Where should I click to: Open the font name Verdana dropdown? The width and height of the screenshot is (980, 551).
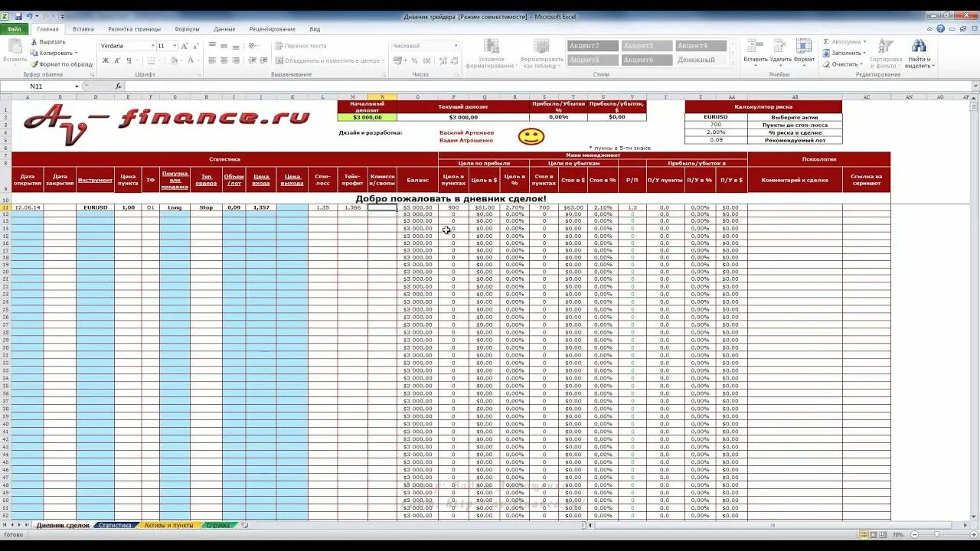click(152, 46)
